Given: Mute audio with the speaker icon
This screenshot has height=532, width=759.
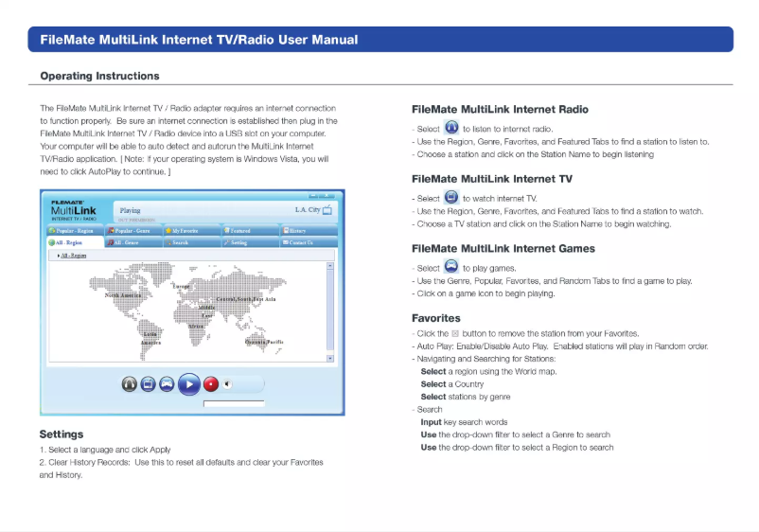Looking at the screenshot, I should [x=227, y=384].
